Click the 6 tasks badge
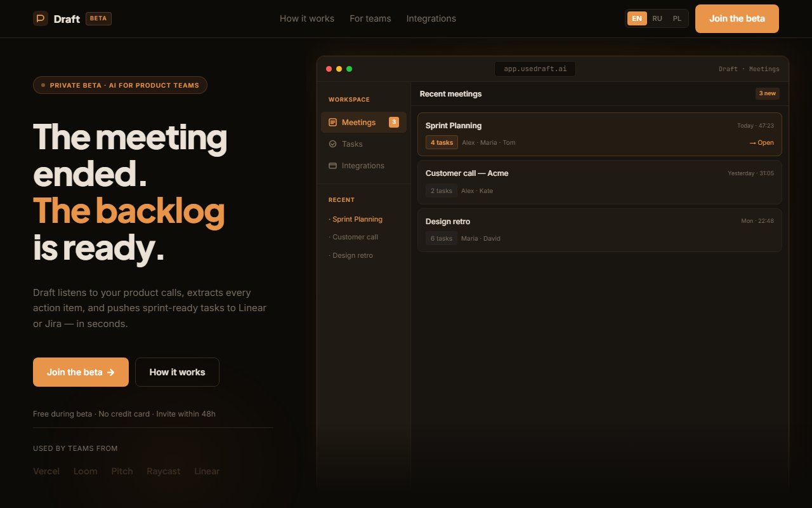 pyautogui.click(x=442, y=238)
